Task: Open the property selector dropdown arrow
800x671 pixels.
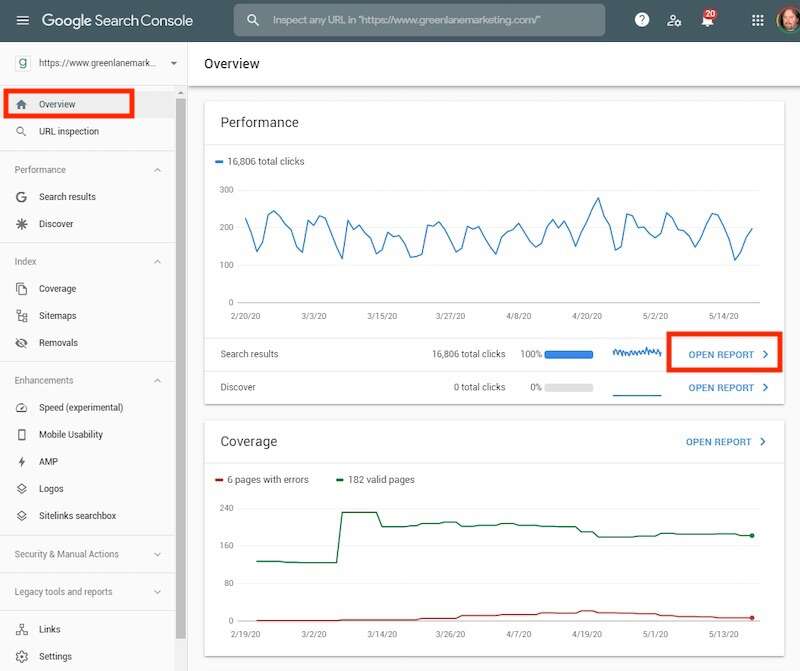Action: coord(173,63)
